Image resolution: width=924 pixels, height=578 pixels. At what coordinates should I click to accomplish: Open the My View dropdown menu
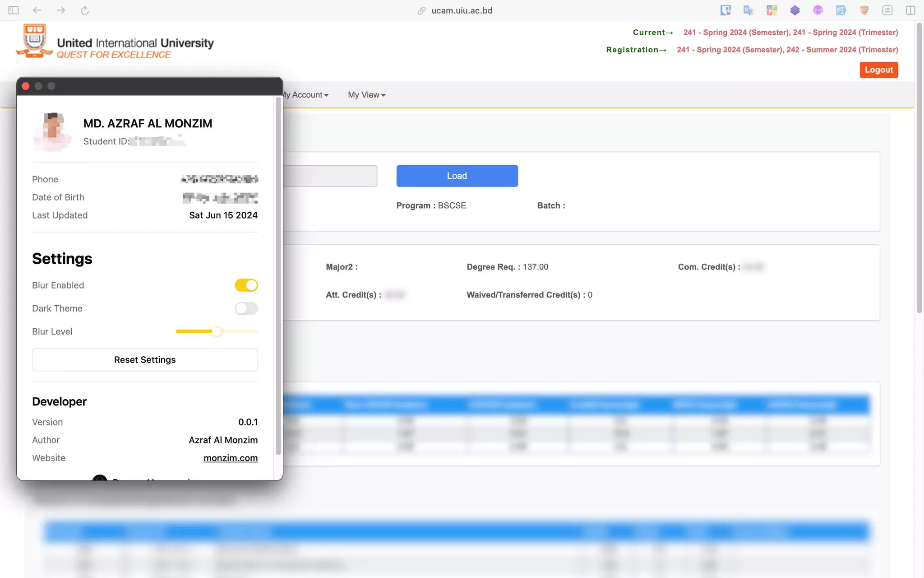[366, 95]
